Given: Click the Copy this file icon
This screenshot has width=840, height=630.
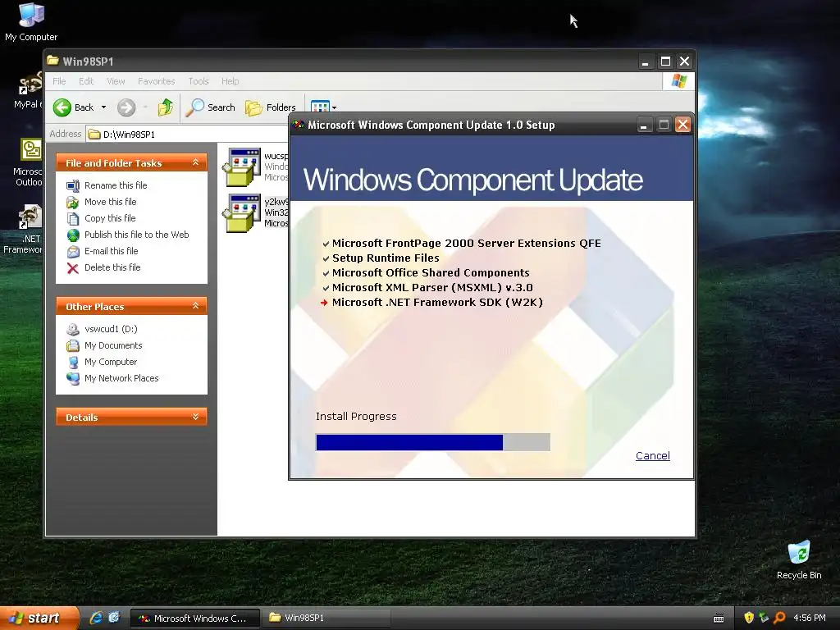Looking at the screenshot, I should pyautogui.click(x=73, y=218).
